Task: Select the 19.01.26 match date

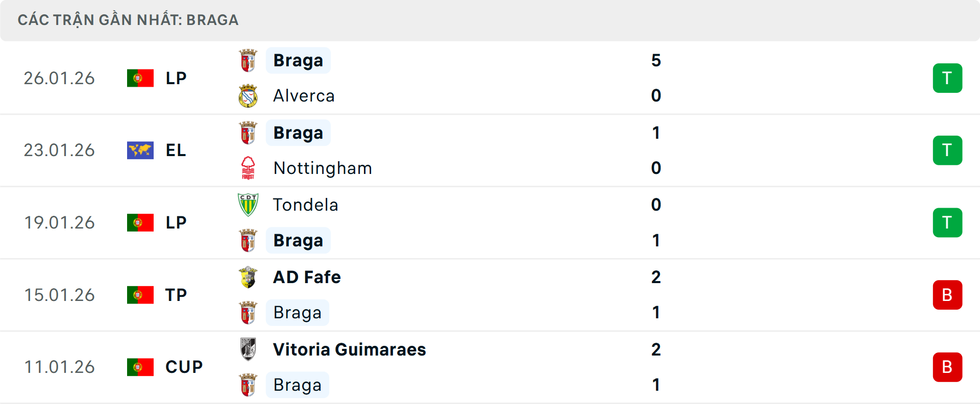Action: click(59, 223)
